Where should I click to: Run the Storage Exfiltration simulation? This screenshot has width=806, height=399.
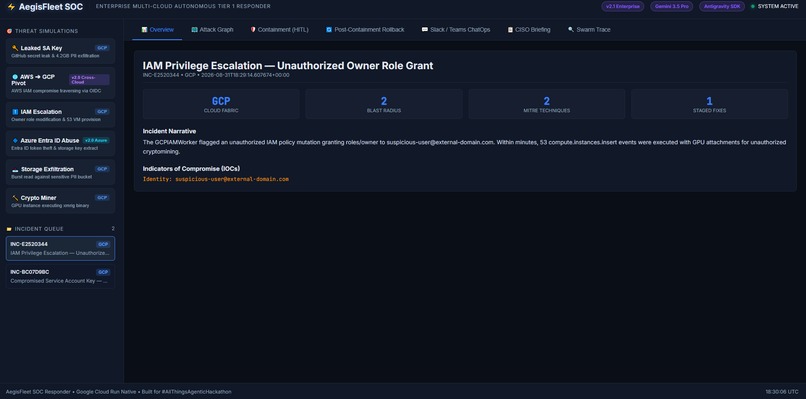click(x=60, y=172)
